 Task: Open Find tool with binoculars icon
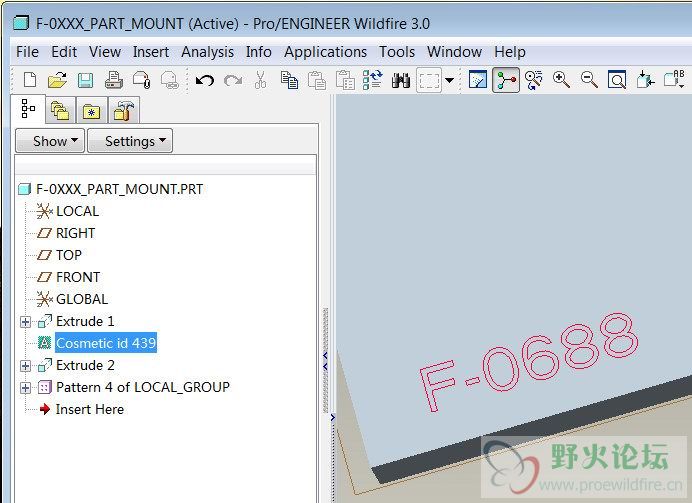pyautogui.click(x=401, y=80)
